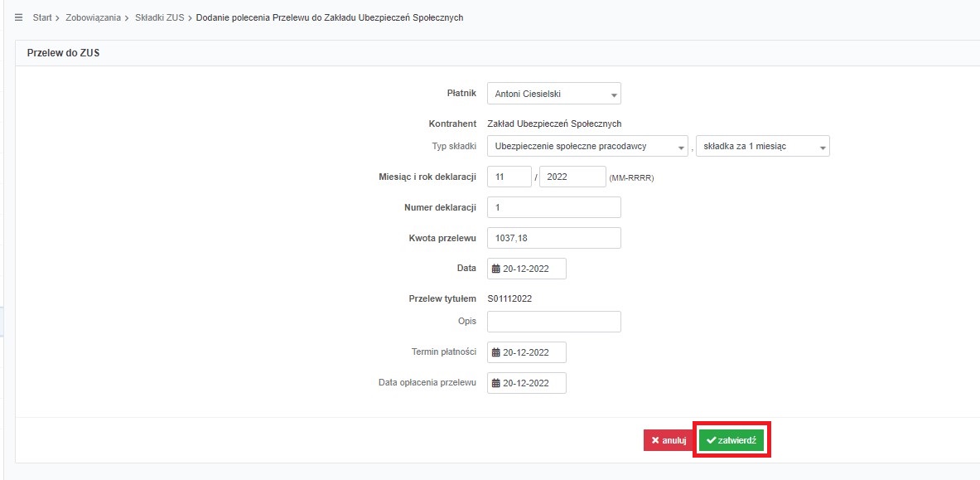
Task: Click the X icon on anuluj button
Action: point(655,440)
